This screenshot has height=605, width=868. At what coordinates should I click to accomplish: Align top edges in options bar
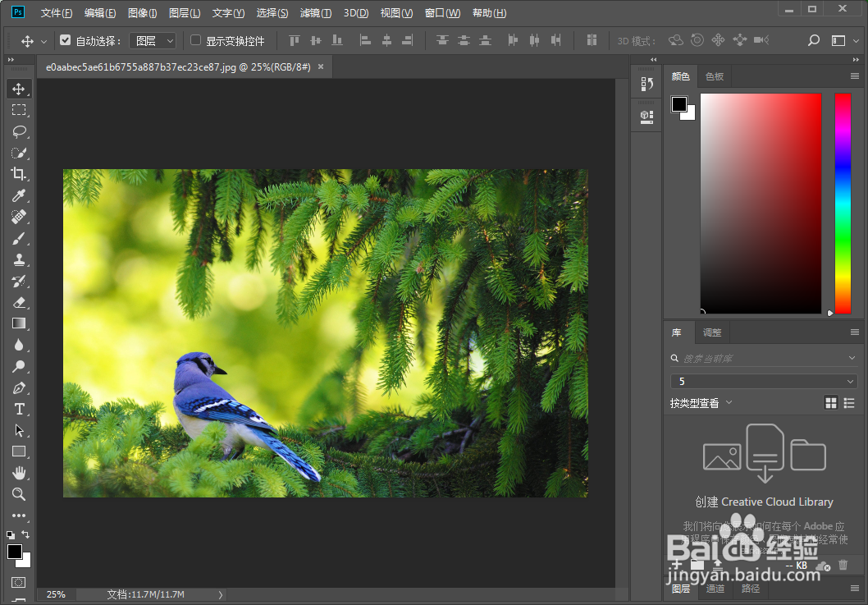click(295, 40)
